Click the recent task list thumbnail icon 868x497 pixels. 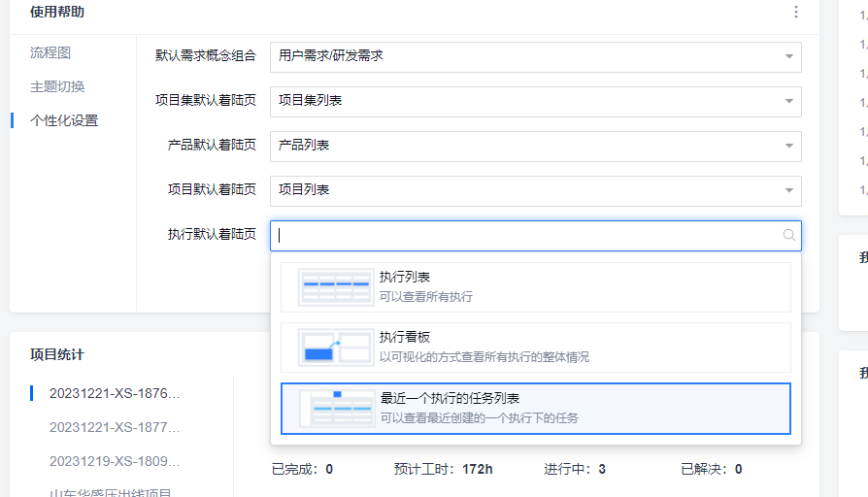[336, 408]
